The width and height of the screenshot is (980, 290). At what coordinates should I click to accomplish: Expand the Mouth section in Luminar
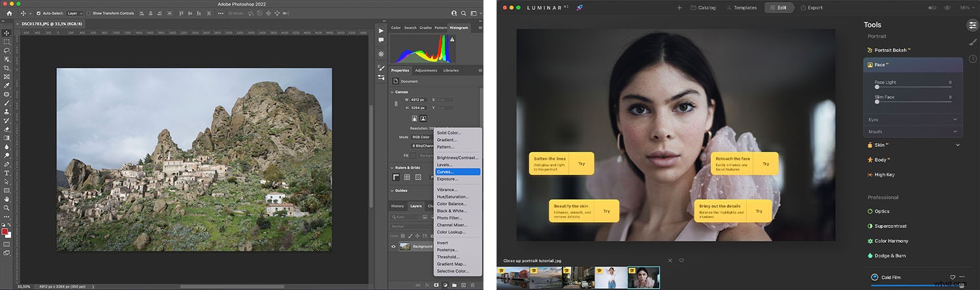(x=956, y=131)
